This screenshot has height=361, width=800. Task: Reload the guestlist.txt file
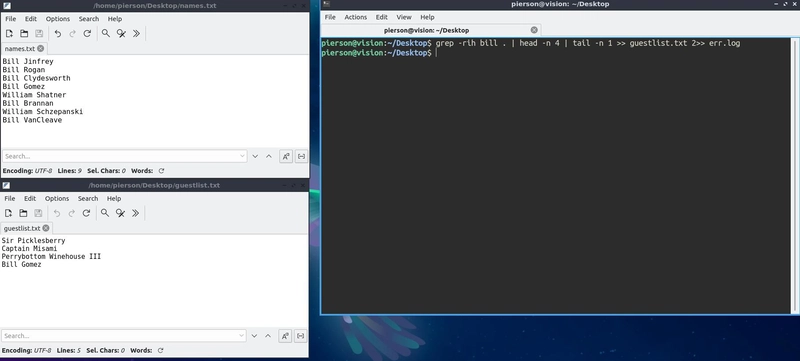[x=86, y=213]
